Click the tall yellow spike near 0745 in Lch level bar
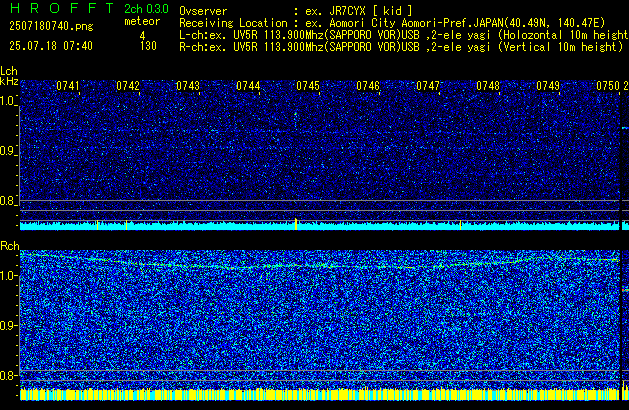 pos(296,224)
